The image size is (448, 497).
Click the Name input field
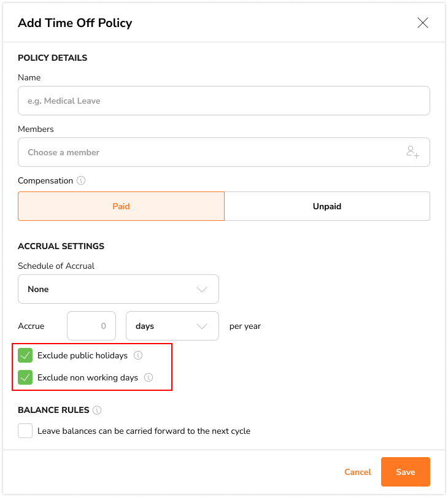point(224,101)
